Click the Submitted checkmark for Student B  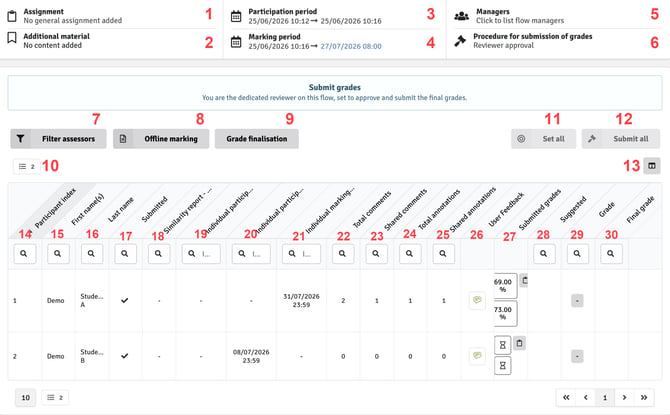coord(125,356)
